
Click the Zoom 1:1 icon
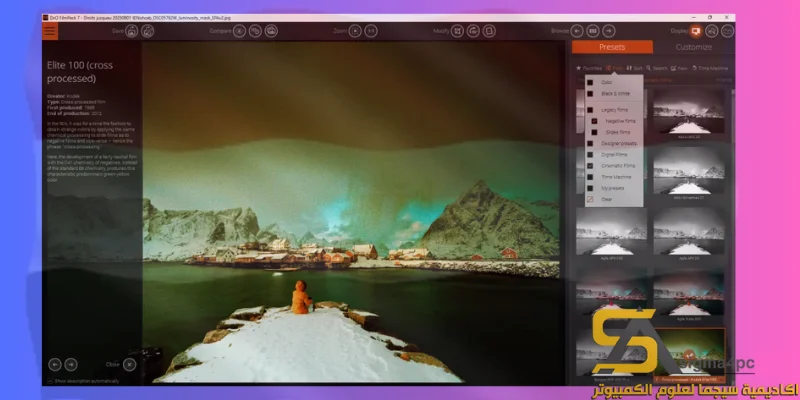[371, 31]
